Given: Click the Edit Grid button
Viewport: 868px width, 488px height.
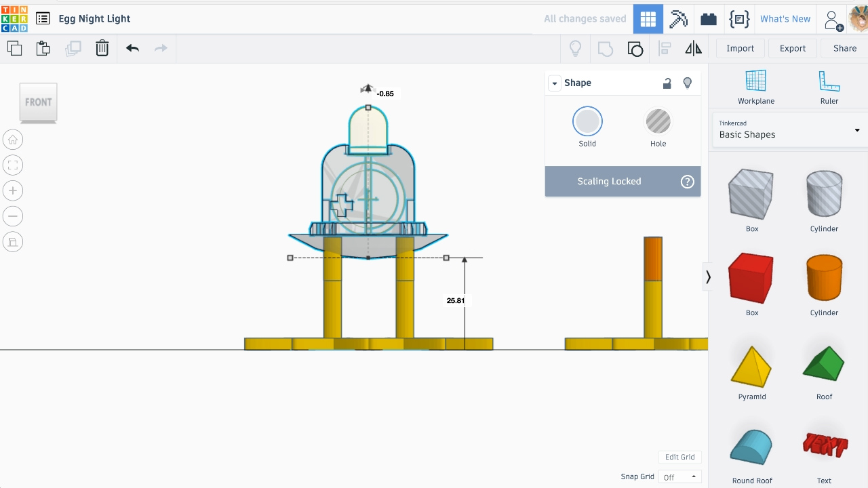Looking at the screenshot, I should pos(679,457).
